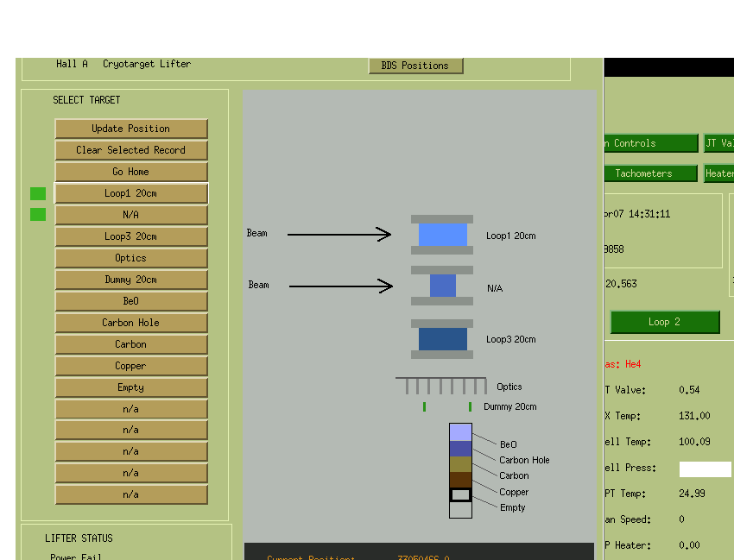Click the Loop3 20cm cell graphic
The image size is (734, 560).
click(x=442, y=339)
